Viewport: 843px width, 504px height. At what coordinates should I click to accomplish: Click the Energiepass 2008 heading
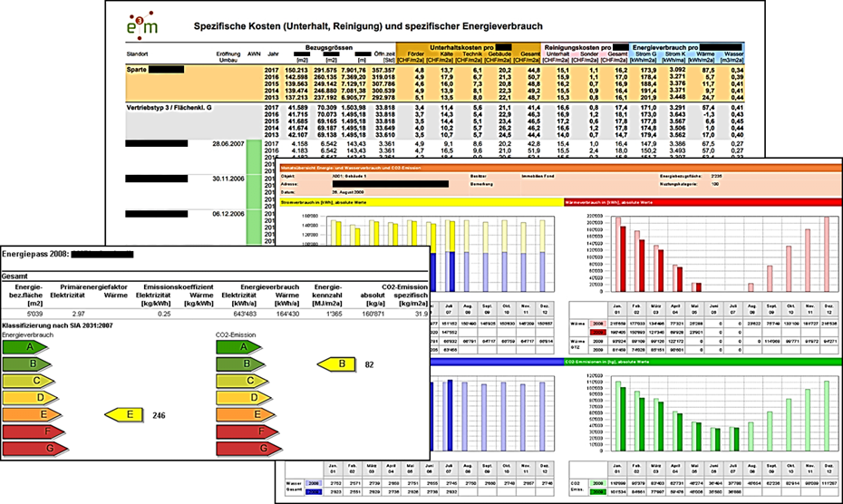[36, 257]
